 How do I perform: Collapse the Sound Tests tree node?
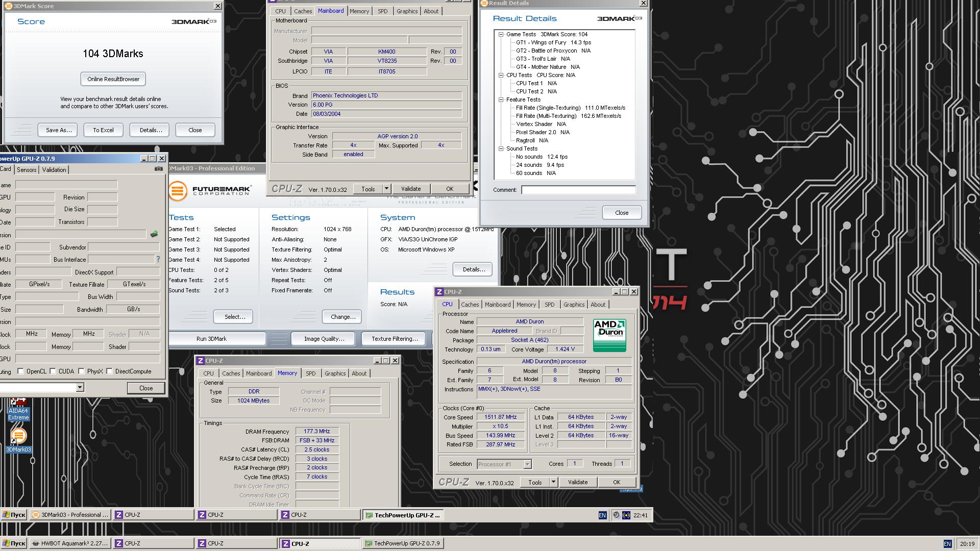pos(501,148)
